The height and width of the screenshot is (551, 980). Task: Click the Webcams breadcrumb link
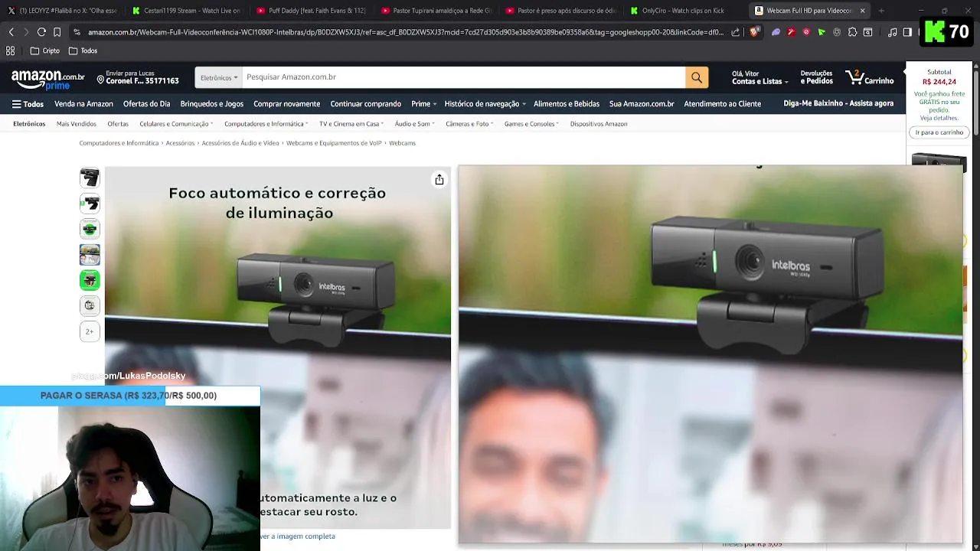[x=402, y=143]
